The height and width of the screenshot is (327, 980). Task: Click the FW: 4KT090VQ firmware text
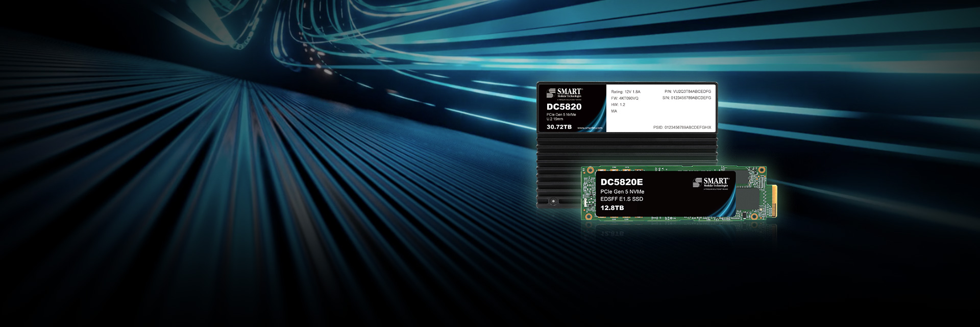tap(624, 98)
